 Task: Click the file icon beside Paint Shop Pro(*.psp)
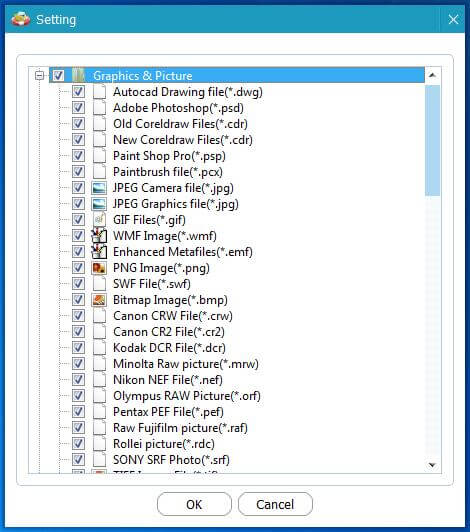point(99,156)
